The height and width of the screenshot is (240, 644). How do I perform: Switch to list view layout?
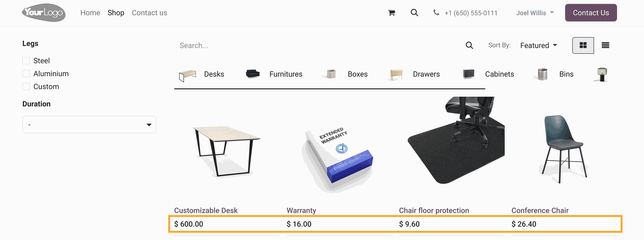pyautogui.click(x=605, y=45)
